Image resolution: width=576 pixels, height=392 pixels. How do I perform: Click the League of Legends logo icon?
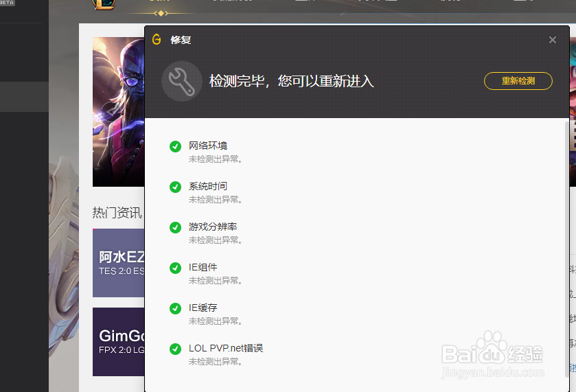pyautogui.click(x=103, y=4)
